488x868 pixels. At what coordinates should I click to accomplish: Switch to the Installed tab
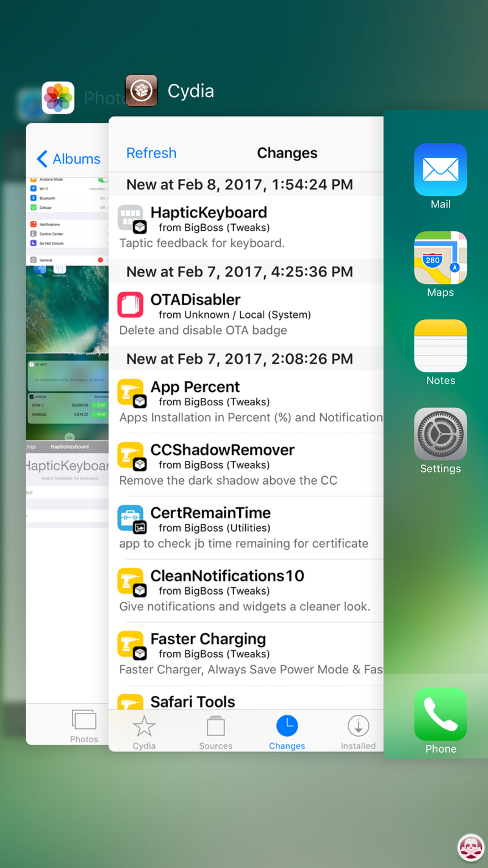pyautogui.click(x=358, y=732)
